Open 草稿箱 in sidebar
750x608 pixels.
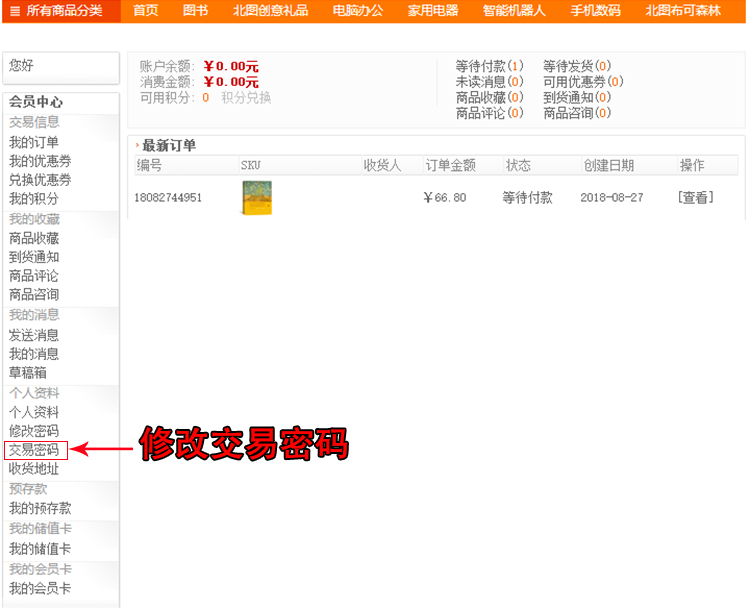click(28, 372)
